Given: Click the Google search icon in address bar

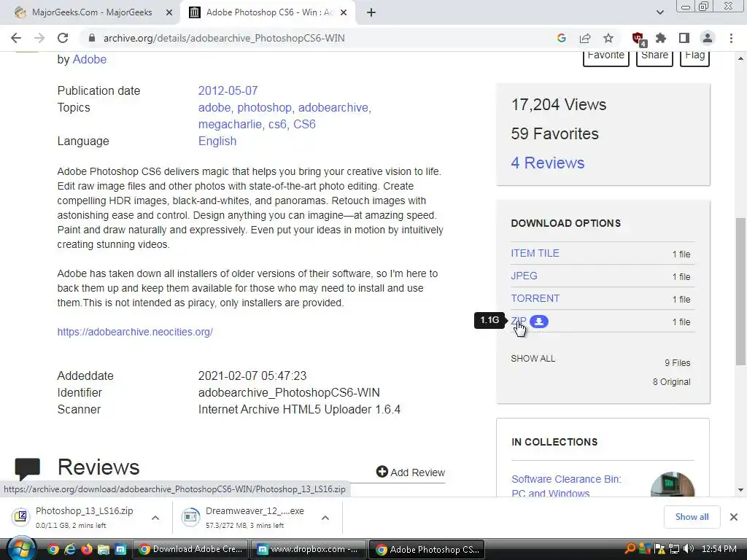Looking at the screenshot, I should pos(562,38).
